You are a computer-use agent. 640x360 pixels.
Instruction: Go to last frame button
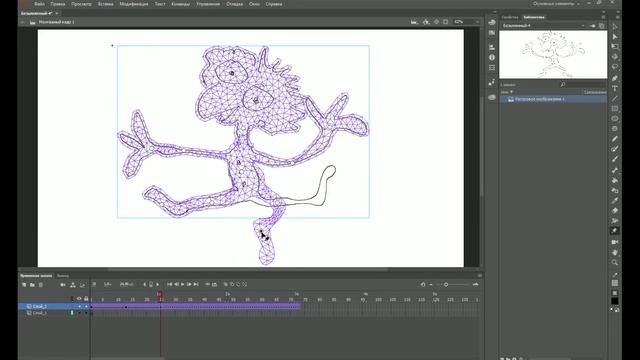[x=196, y=284]
